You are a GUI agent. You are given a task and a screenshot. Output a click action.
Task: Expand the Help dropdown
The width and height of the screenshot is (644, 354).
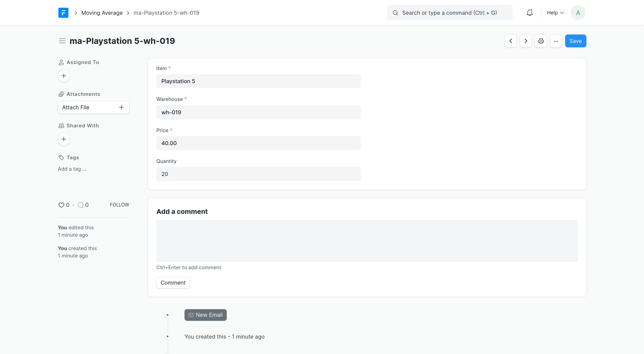tap(555, 13)
